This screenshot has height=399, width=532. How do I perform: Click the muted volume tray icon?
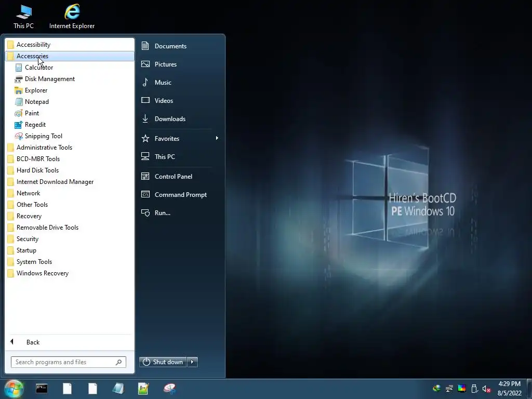tap(486, 389)
